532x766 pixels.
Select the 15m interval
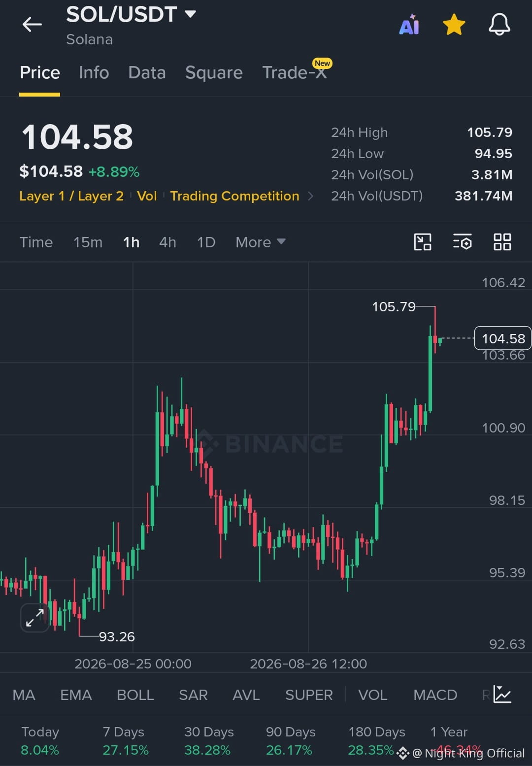click(x=88, y=242)
